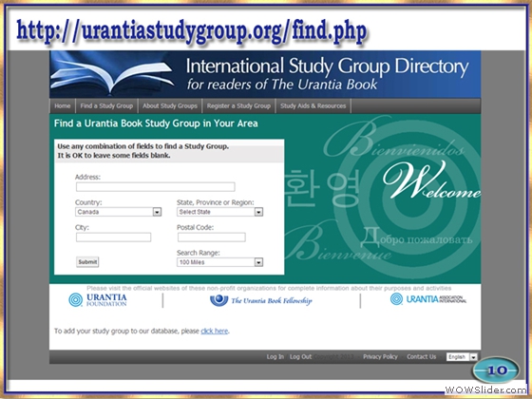Click the open book logo in banner
Image resolution: width=532 pixels, height=399 pixels.
point(113,75)
